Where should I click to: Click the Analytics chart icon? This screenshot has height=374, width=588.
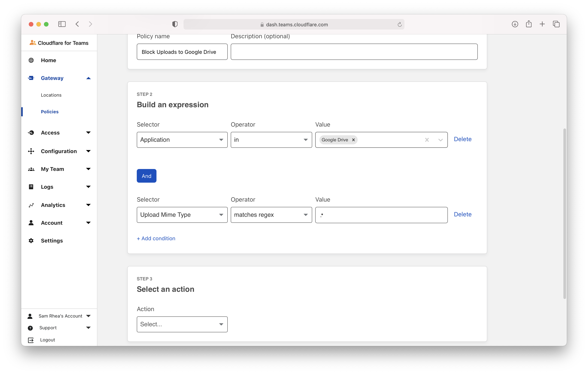(31, 205)
